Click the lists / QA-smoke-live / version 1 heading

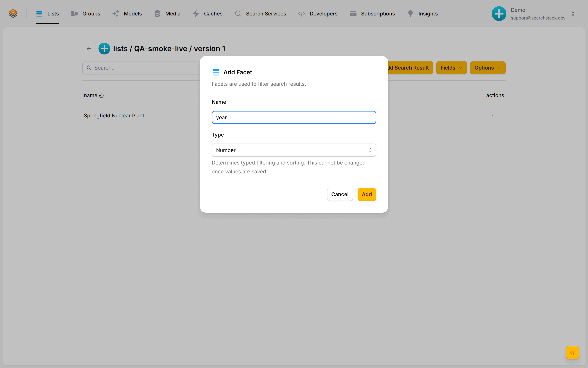coord(169,49)
